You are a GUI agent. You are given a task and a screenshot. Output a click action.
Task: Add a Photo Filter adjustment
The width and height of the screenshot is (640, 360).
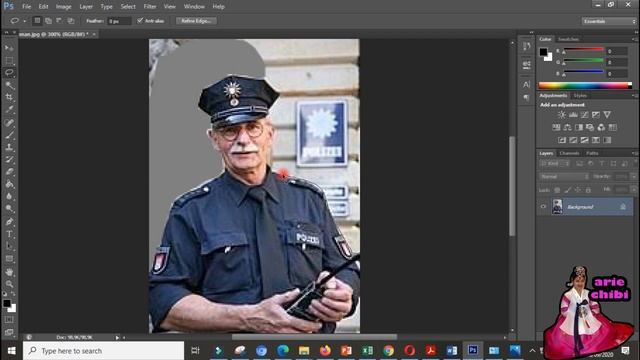590,128
